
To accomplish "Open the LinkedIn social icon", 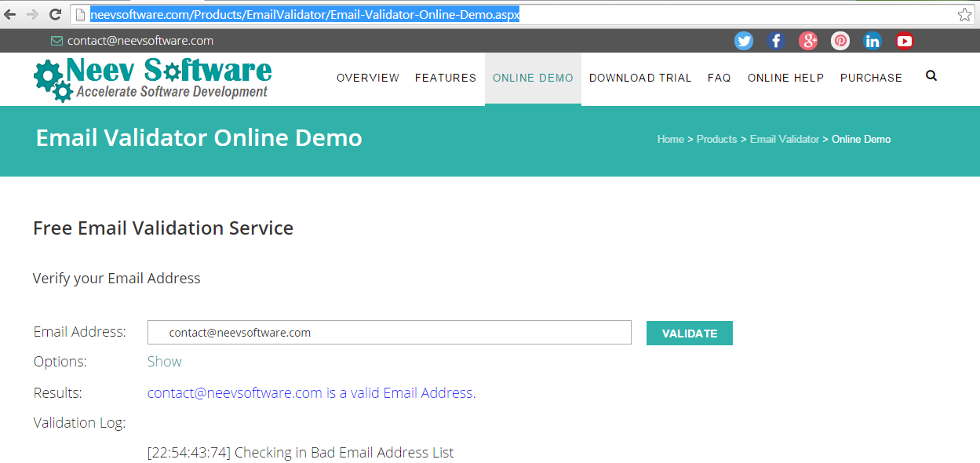I will tap(873, 41).
